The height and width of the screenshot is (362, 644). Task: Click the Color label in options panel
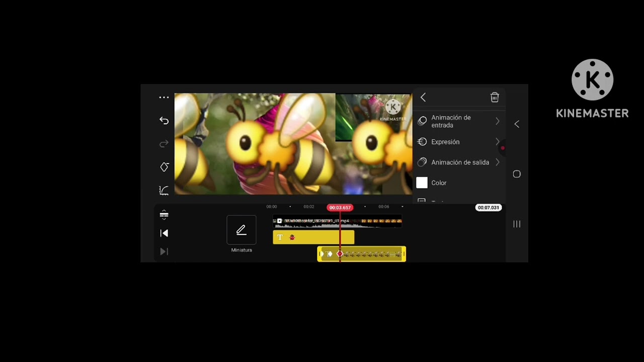point(439,183)
